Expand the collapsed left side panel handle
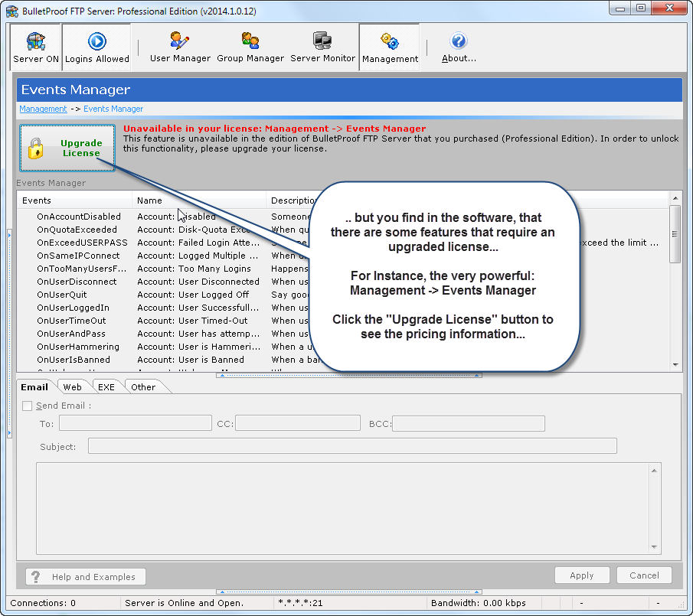The width and height of the screenshot is (693, 616). 9,334
